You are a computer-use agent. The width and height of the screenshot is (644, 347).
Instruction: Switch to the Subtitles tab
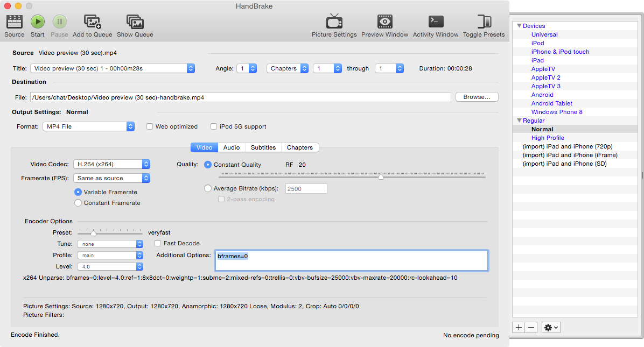point(263,147)
